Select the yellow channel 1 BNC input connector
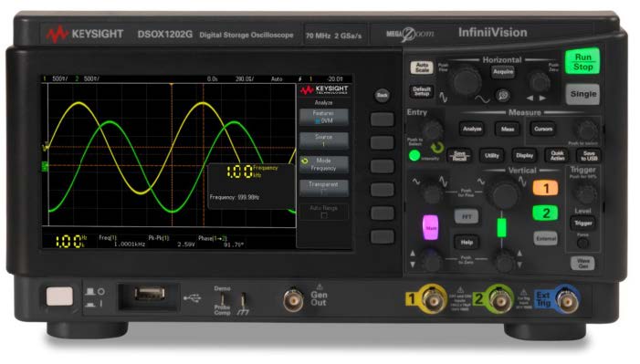 [x=434, y=300]
